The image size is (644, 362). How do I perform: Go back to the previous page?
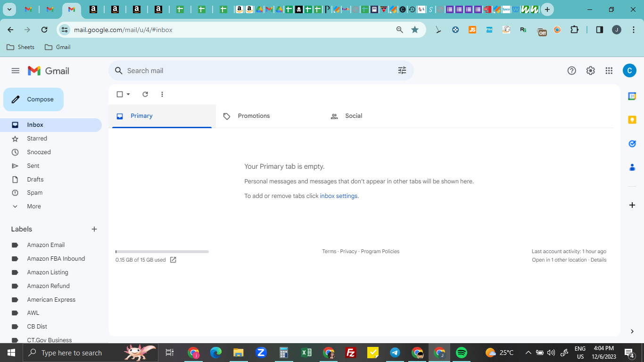pyautogui.click(x=10, y=30)
